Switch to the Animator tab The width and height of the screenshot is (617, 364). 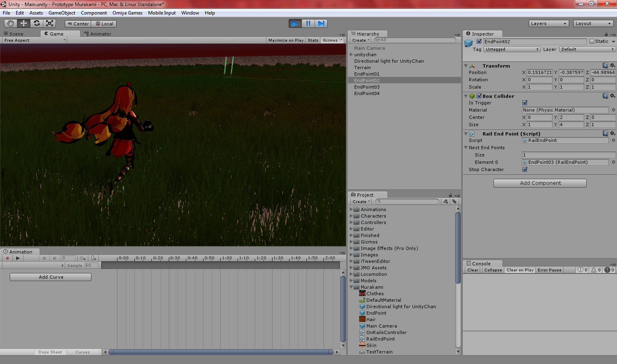tap(98, 34)
